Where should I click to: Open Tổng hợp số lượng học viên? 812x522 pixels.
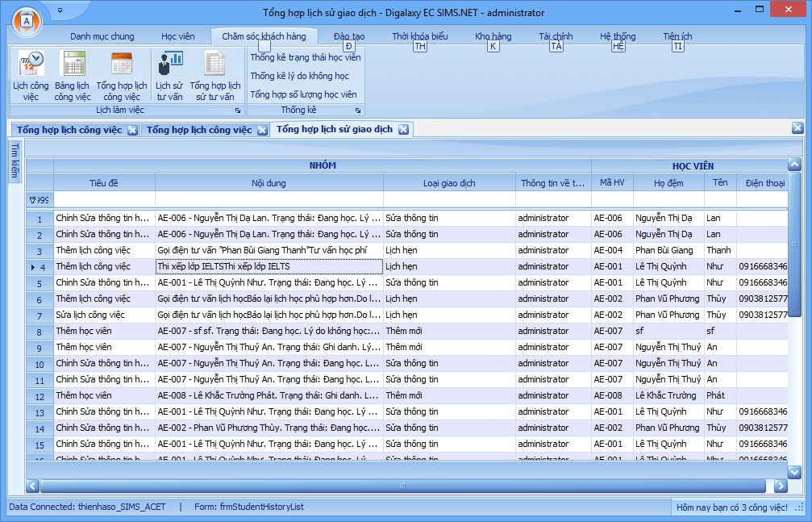click(303, 94)
